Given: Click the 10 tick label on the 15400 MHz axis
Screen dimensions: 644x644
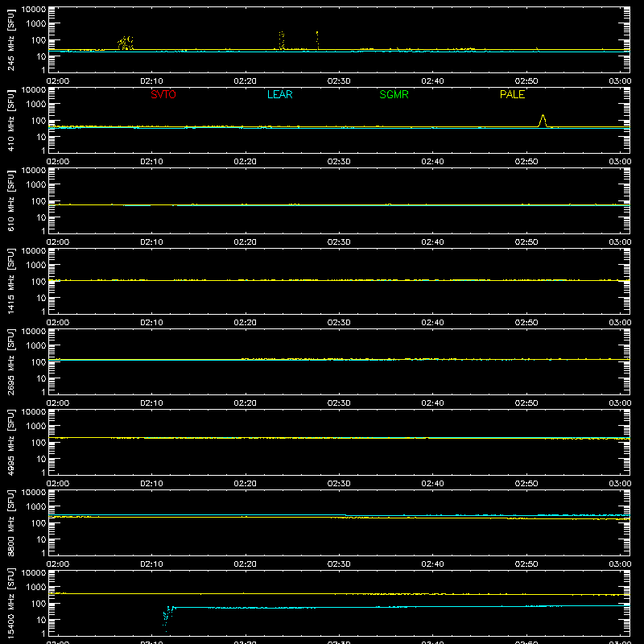Looking at the screenshot, I should 41,620.
